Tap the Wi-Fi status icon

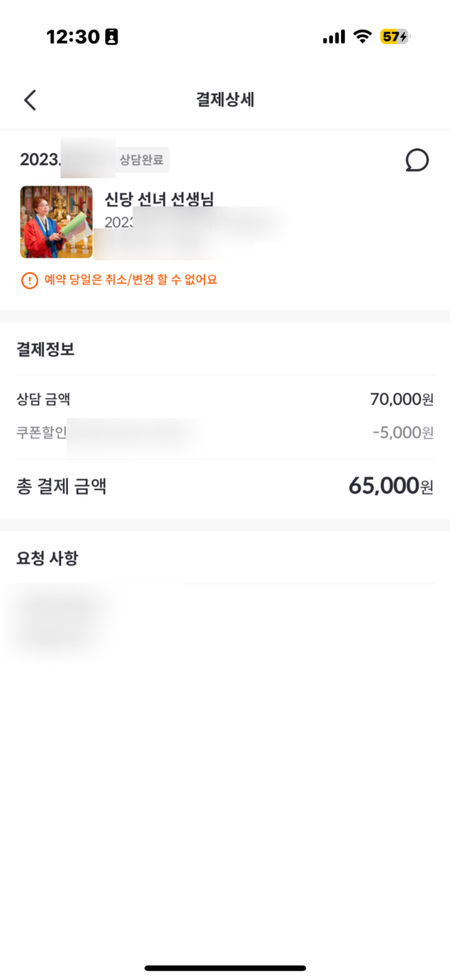click(362, 36)
